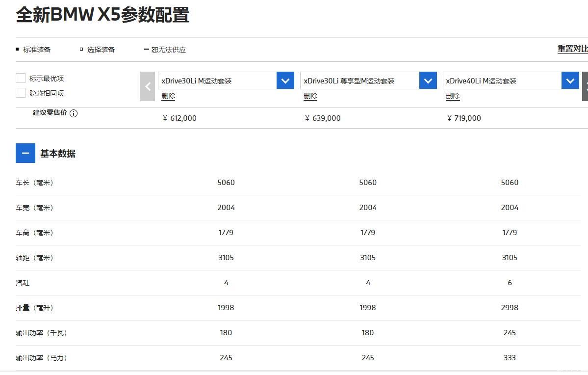The width and height of the screenshot is (588, 375).
Task: Click the cylinder value 6
Action: coord(510,283)
